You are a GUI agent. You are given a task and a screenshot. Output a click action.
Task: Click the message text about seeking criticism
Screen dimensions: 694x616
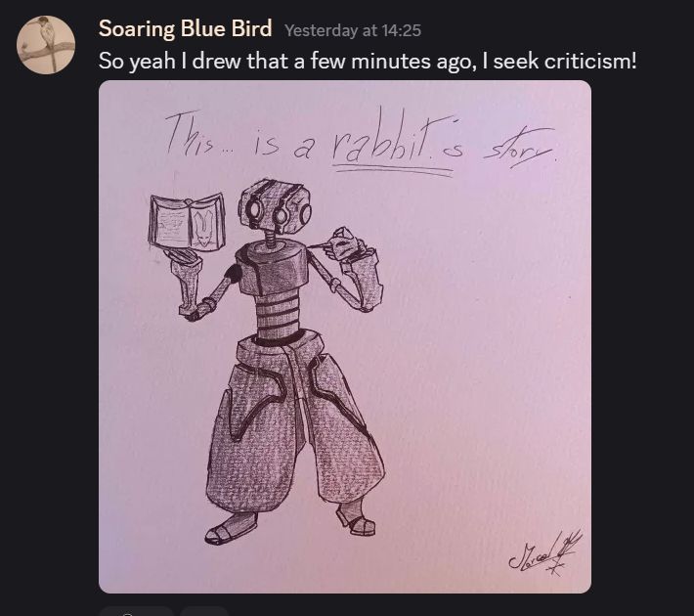point(367,61)
